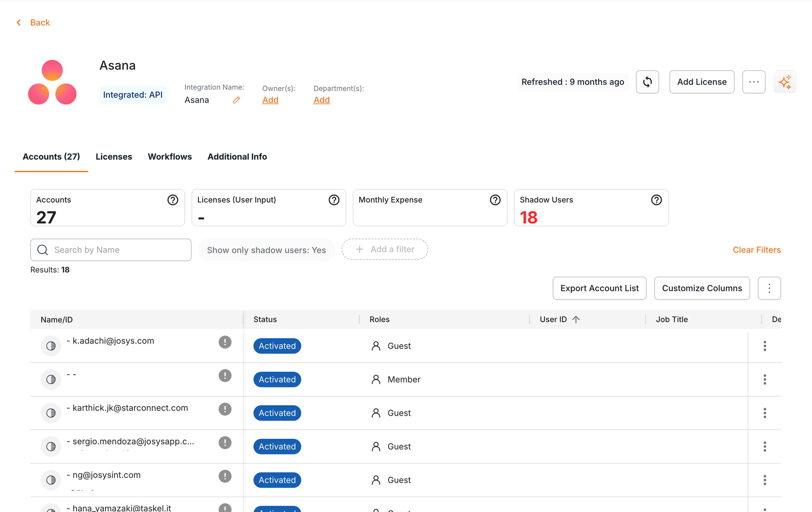Select k.adachi@josys.com account name
The width and height of the screenshot is (812, 512).
tap(113, 341)
